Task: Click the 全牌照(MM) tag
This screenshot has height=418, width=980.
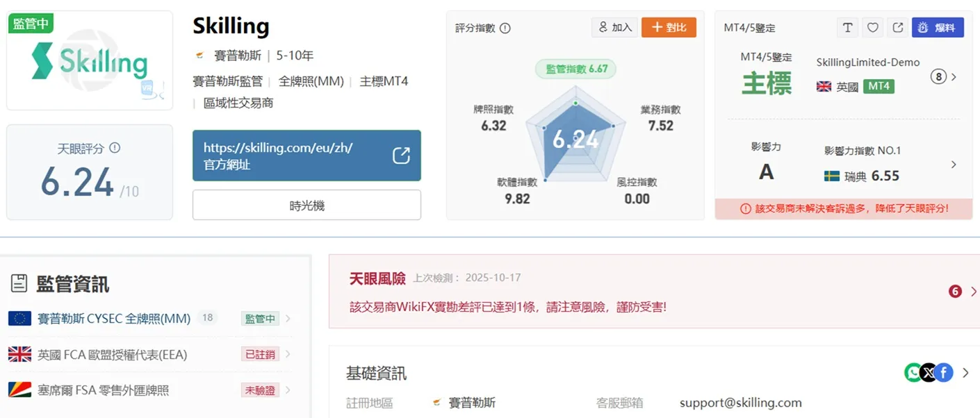Action: [x=311, y=81]
